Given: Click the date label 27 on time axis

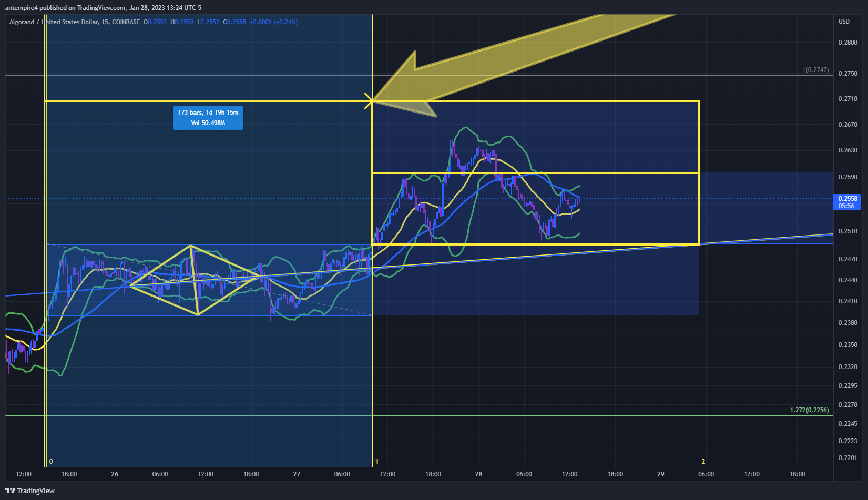Looking at the screenshot, I should point(297,474).
